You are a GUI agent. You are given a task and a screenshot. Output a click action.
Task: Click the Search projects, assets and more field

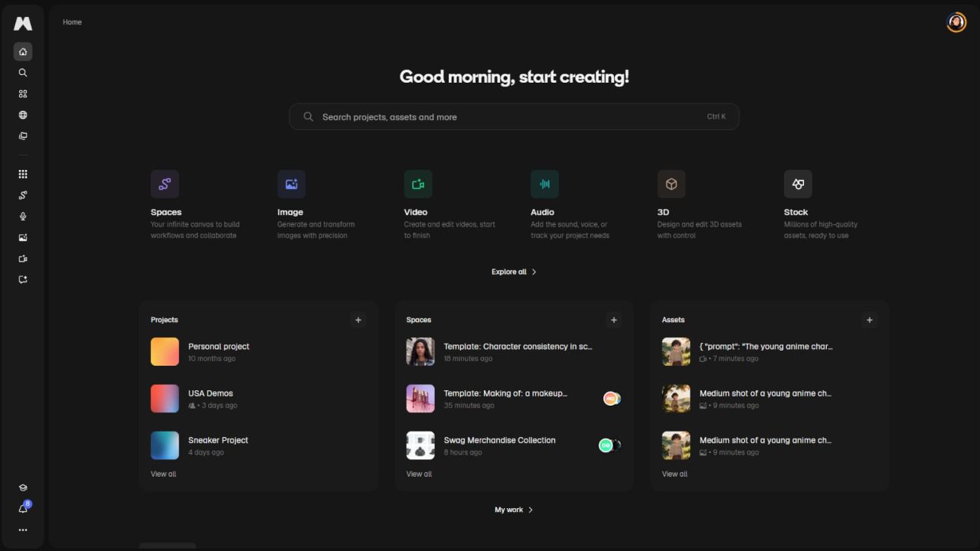[x=513, y=117]
